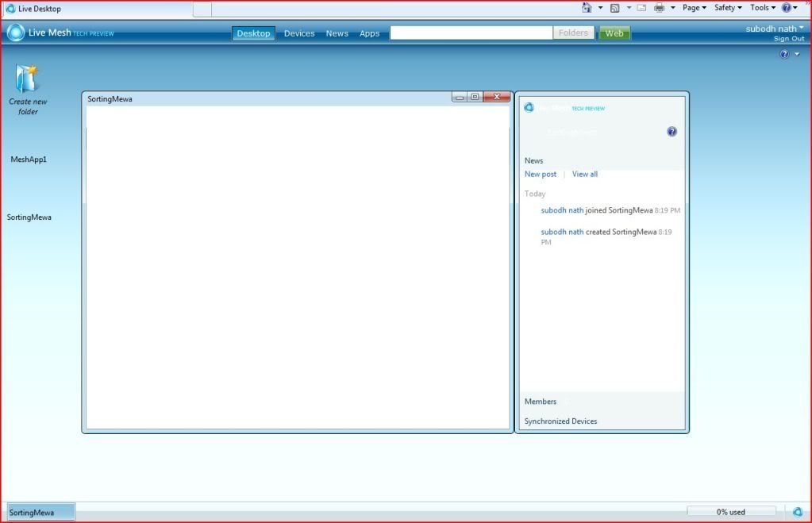This screenshot has height=523, width=812.
Task: Click subodh nath link in the created entry
Action: 562,232
